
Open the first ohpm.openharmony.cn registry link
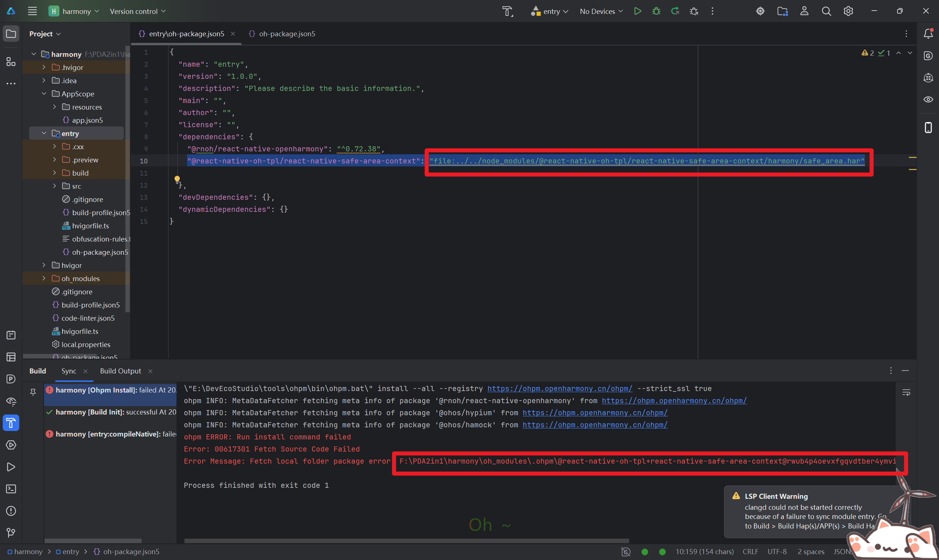(560, 389)
